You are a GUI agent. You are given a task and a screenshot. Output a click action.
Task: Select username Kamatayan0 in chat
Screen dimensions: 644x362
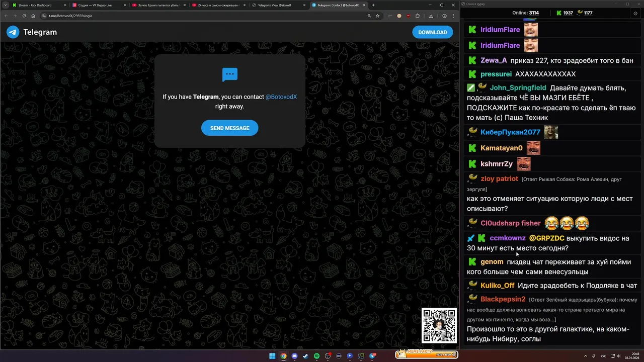502,148
